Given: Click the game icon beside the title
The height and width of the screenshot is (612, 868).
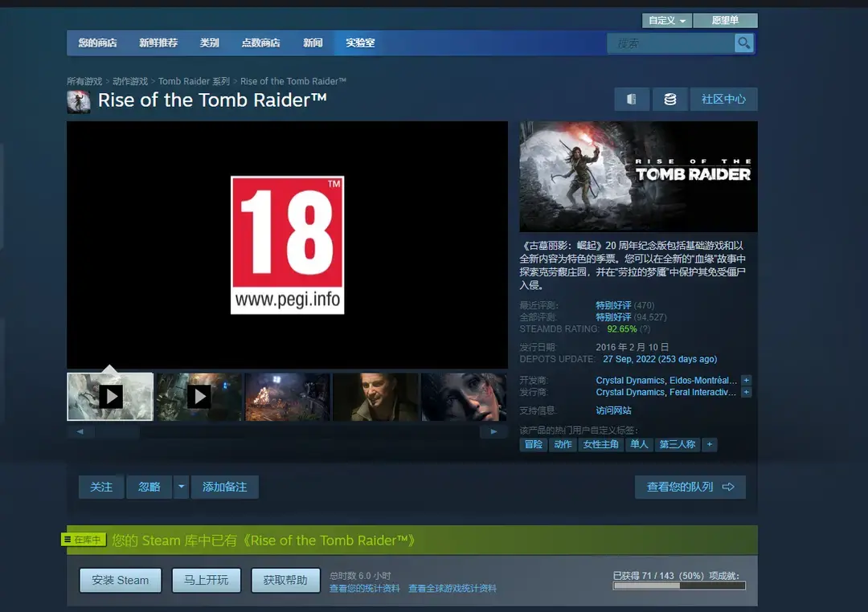Looking at the screenshot, I should click(79, 101).
